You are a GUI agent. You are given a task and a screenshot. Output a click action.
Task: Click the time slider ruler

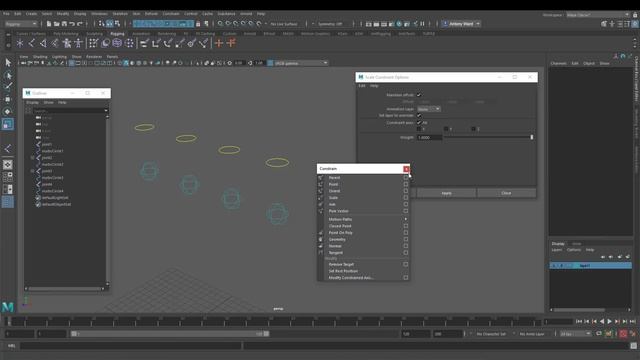tap(273, 322)
